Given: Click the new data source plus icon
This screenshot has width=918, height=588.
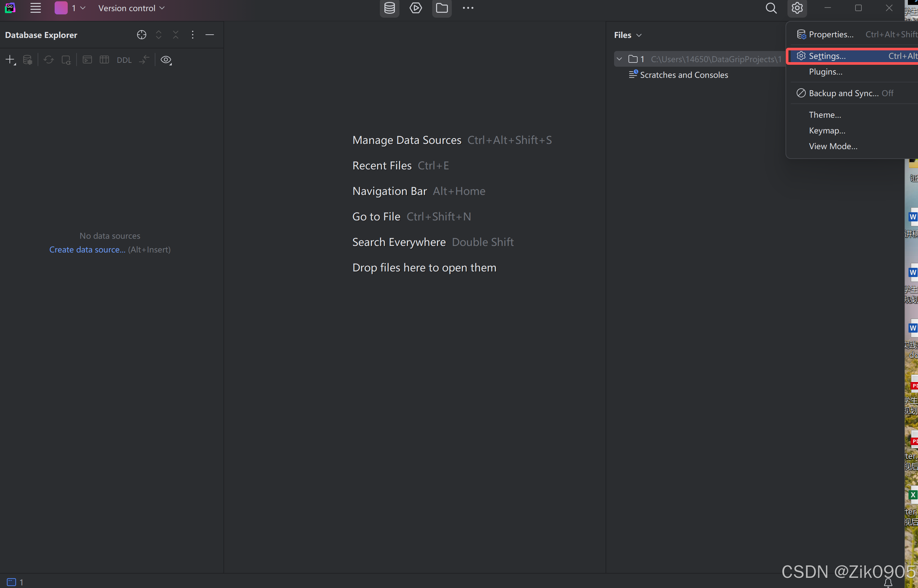Looking at the screenshot, I should click(10, 60).
